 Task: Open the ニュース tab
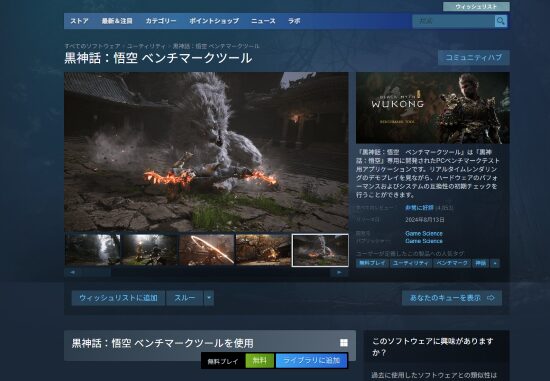tap(263, 21)
